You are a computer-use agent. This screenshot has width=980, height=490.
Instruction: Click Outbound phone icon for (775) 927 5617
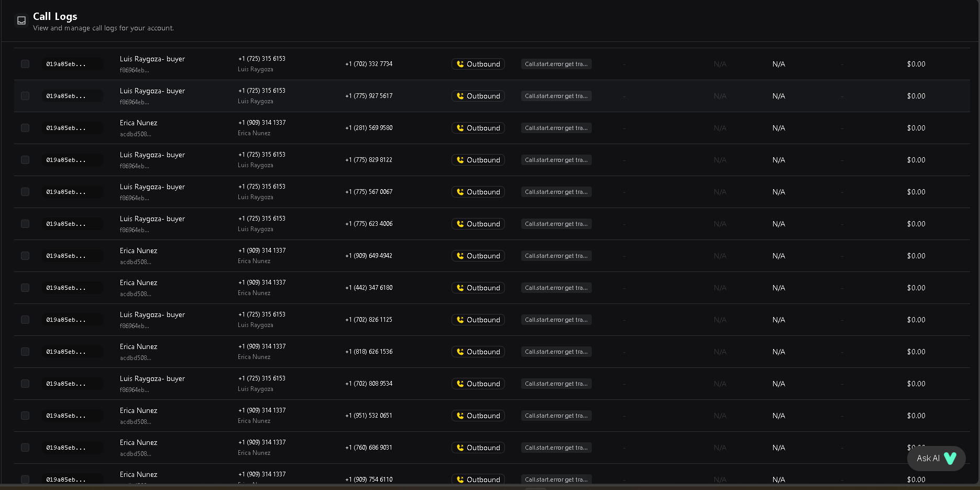click(x=460, y=96)
